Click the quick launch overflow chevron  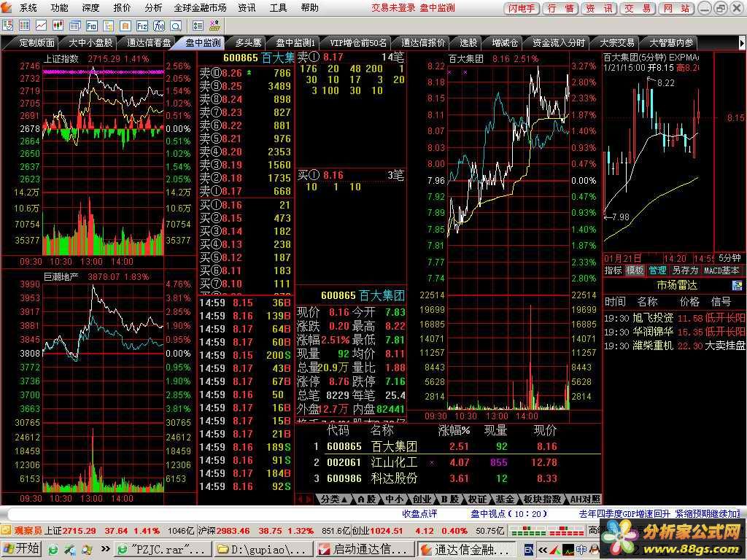[x=105, y=549]
